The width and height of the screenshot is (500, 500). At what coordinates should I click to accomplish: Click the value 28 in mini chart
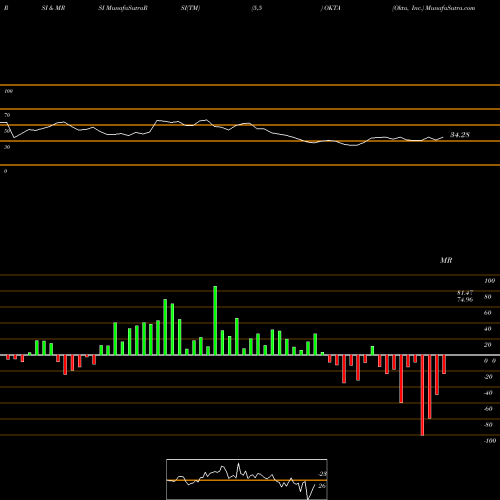323,474
